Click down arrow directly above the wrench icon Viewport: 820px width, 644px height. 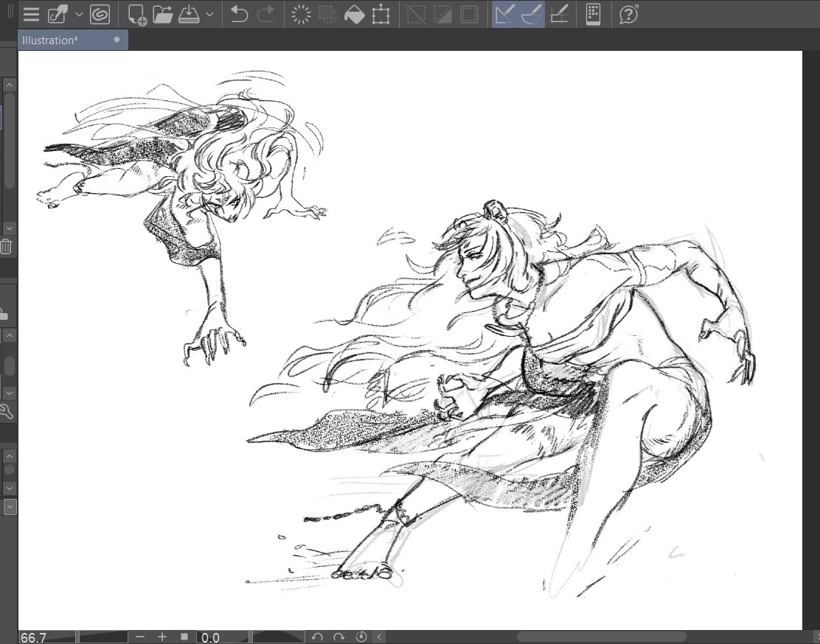[10, 393]
